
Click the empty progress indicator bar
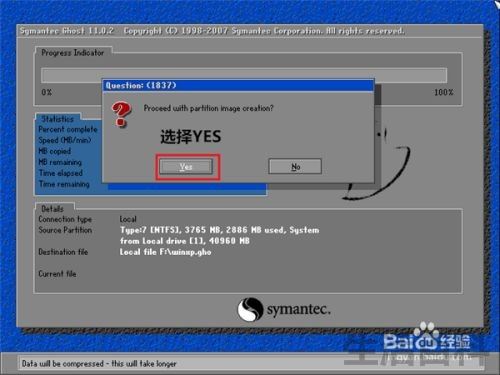pyautogui.click(x=244, y=76)
